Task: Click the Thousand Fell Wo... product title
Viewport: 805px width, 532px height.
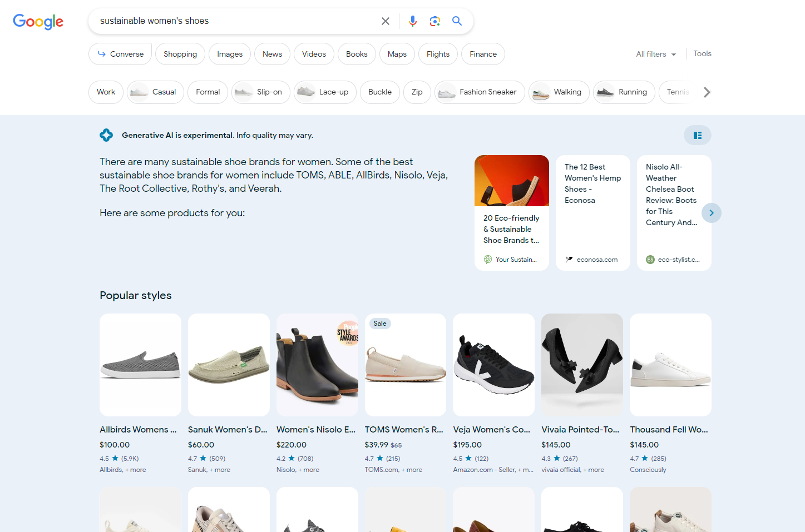Action: (669, 430)
